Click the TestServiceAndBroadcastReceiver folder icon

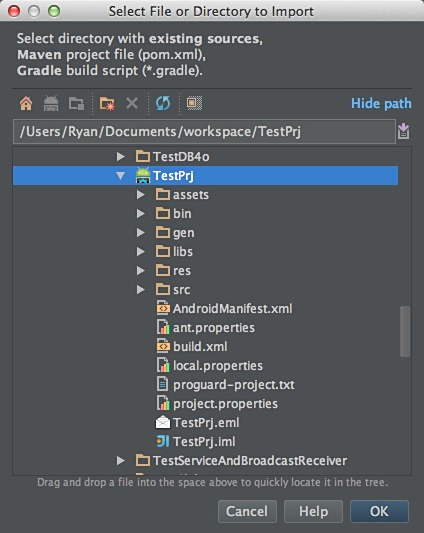tap(143, 461)
